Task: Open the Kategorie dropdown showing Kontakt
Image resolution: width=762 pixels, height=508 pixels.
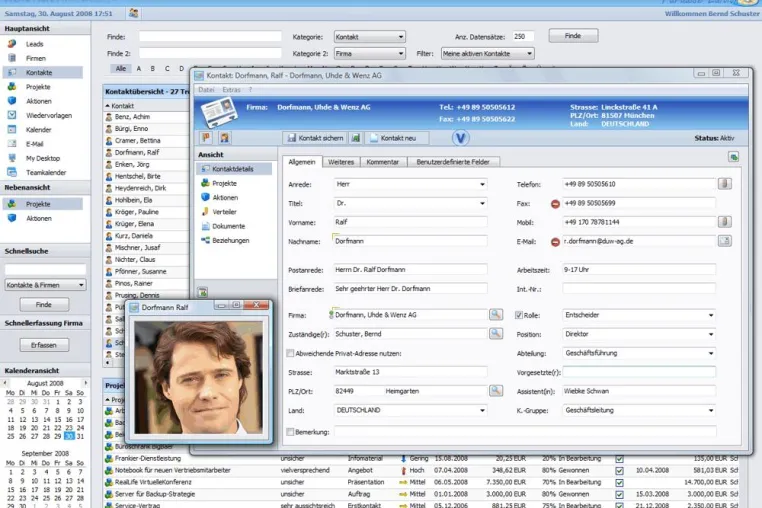Action: [370, 36]
